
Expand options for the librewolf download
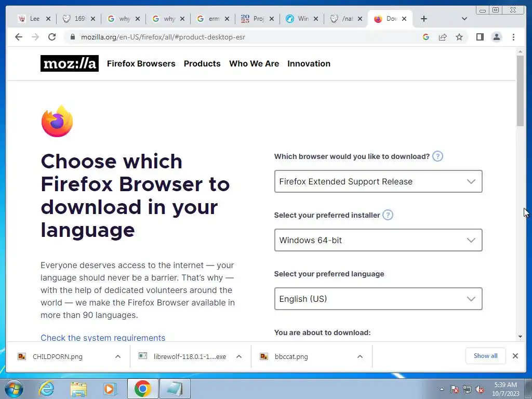tap(239, 356)
